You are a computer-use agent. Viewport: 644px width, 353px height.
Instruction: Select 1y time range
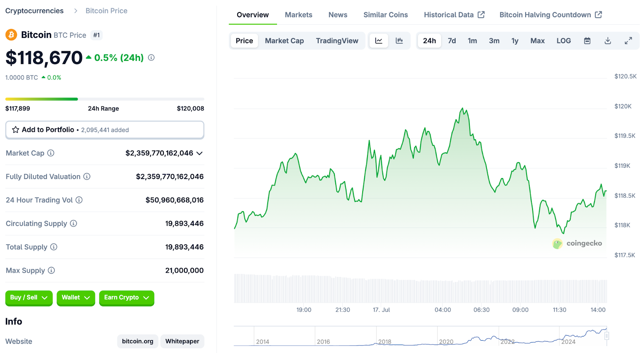tap(515, 41)
